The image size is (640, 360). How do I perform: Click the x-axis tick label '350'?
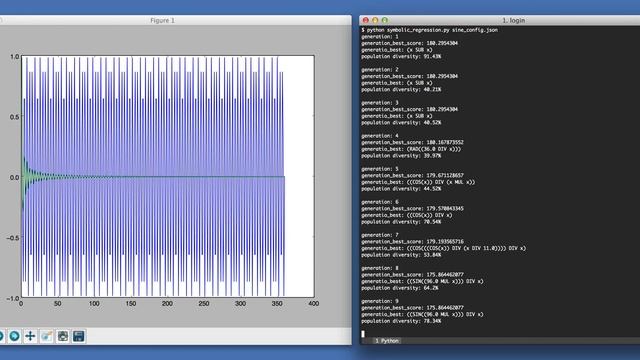[277, 303]
